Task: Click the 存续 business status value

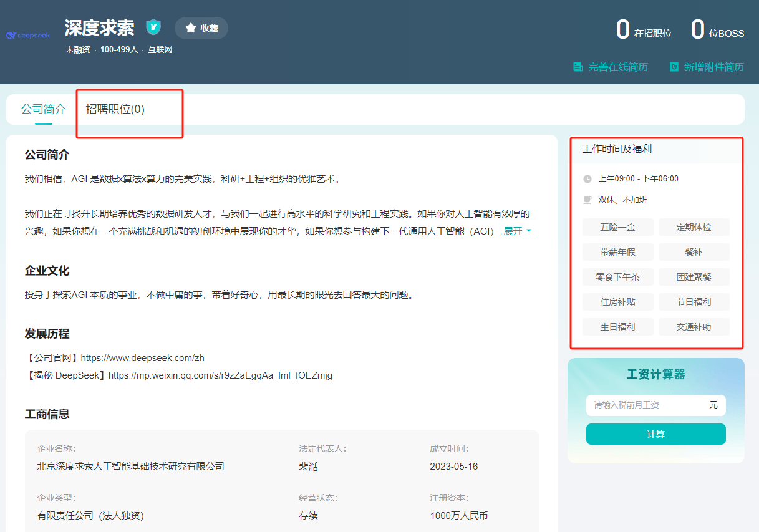Action: tap(308, 516)
